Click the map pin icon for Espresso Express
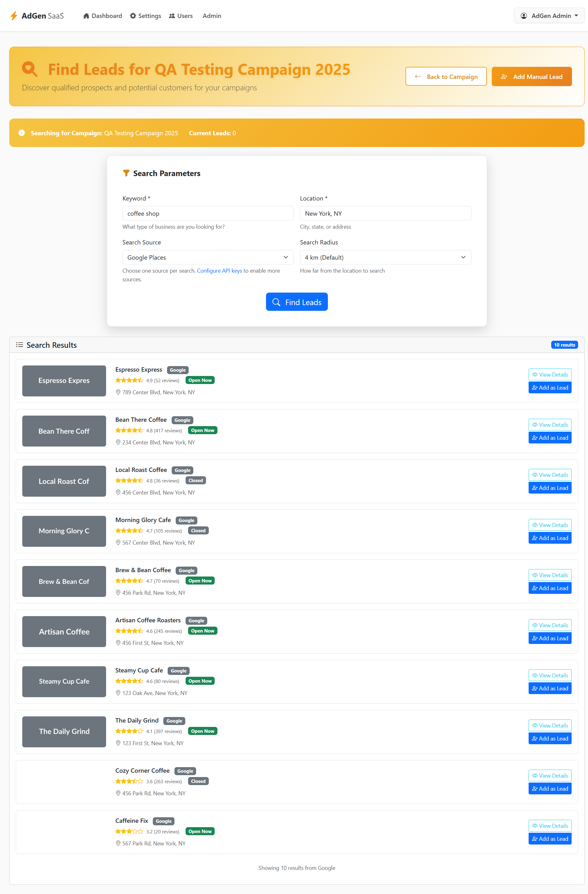 pyautogui.click(x=118, y=392)
